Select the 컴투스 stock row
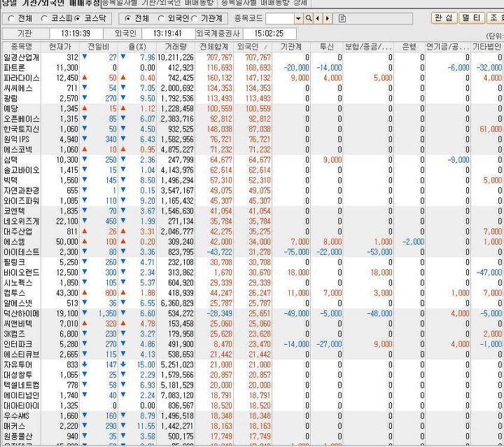The height and width of the screenshot is (447, 504). pyautogui.click(x=252, y=293)
